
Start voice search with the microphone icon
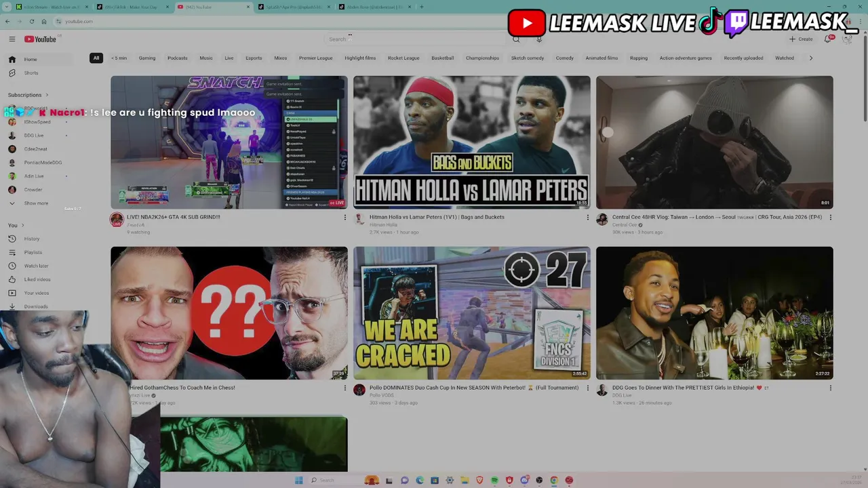539,39
